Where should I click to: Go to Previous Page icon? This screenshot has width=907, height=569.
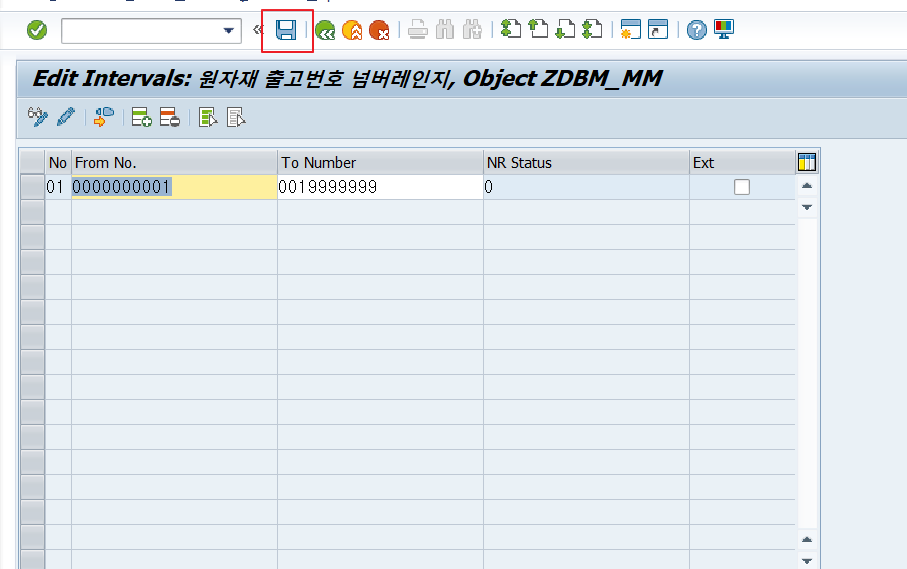point(538,29)
